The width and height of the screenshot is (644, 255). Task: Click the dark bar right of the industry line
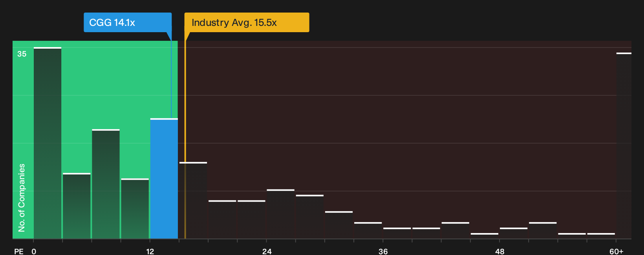[193, 200]
